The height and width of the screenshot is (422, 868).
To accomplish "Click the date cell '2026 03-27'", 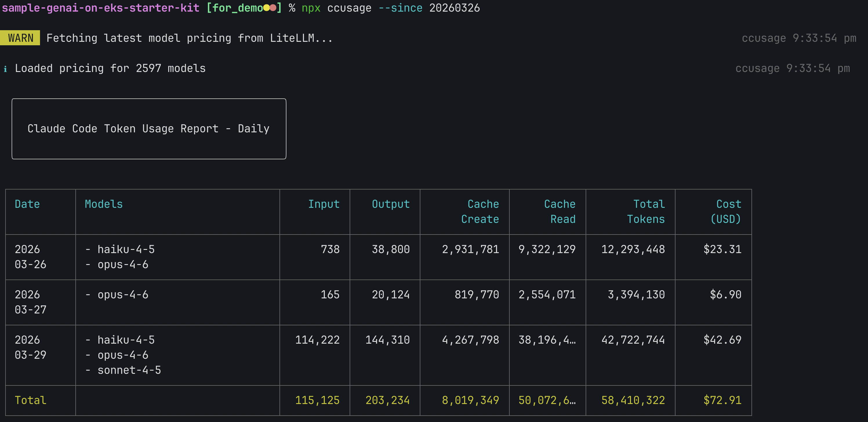I will click(30, 302).
